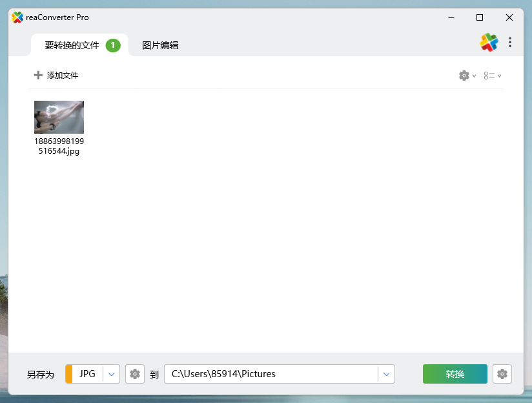Screen dimensions: 532x403
Task: Click the output folder path field
Action: click(271, 374)
